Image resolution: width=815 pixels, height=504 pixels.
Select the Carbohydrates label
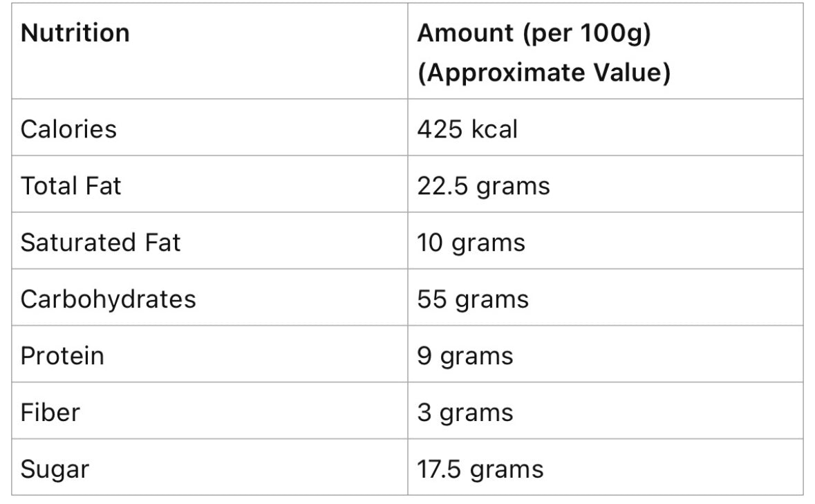(108, 299)
